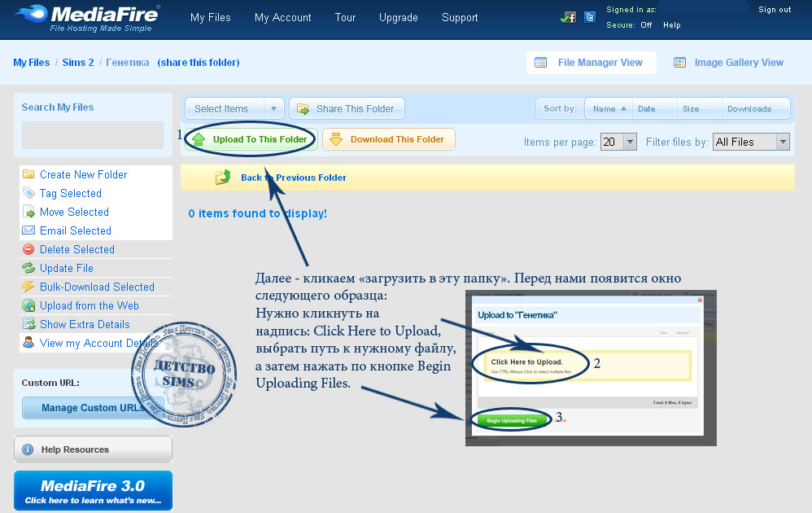812x513 pixels.
Task: Click the File Manager View list icon
Action: pos(540,63)
